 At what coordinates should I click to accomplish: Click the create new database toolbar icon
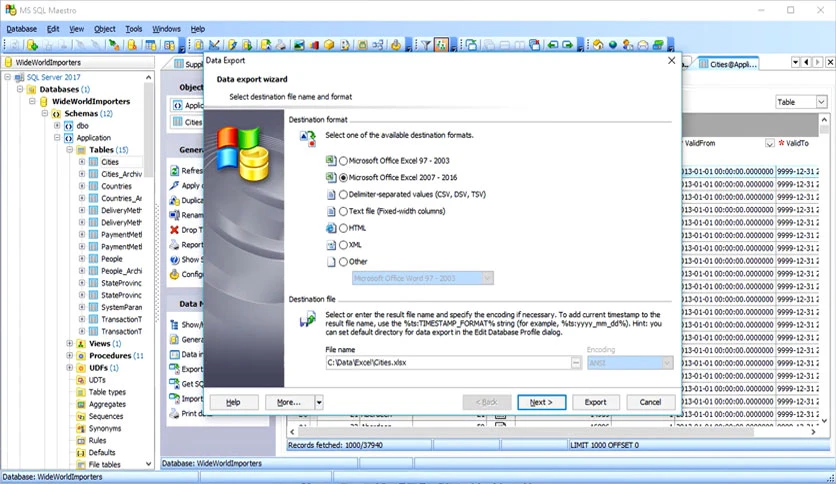coord(32,45)
